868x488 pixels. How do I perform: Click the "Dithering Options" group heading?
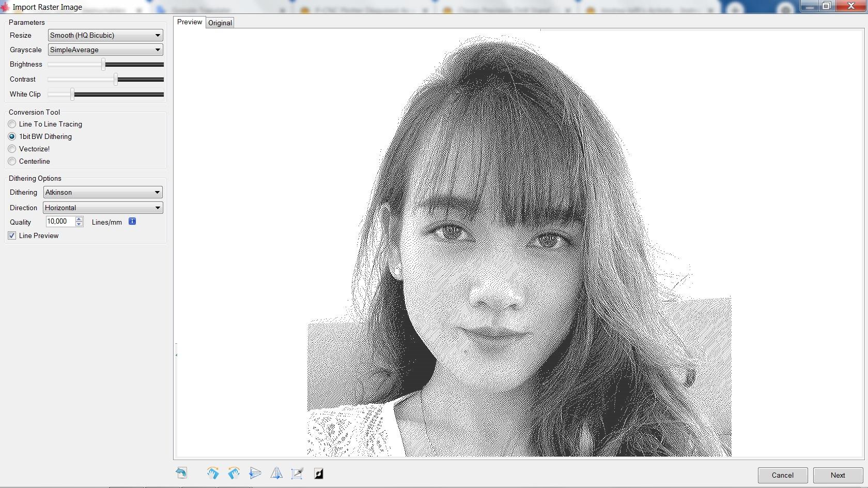point(35,178)
